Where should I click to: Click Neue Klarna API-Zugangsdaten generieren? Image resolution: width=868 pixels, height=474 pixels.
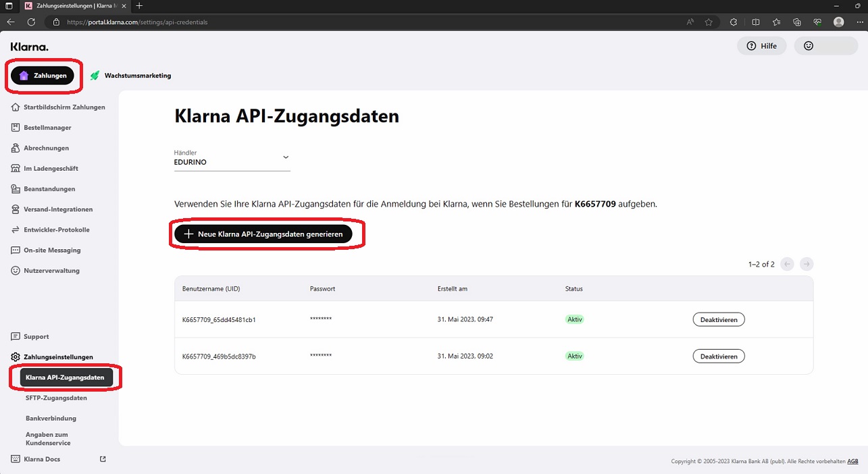tap(263, 234)
